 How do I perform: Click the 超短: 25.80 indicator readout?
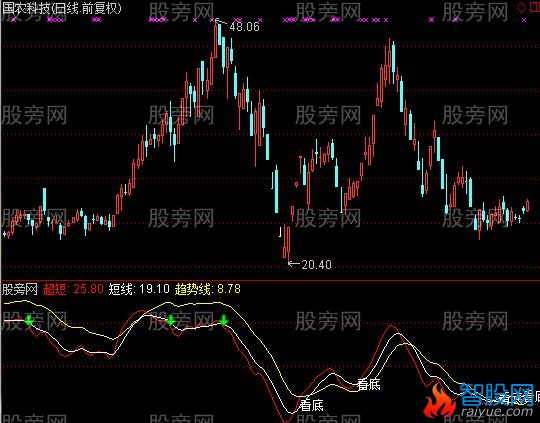pyautogui.click(x=73, y=289)
